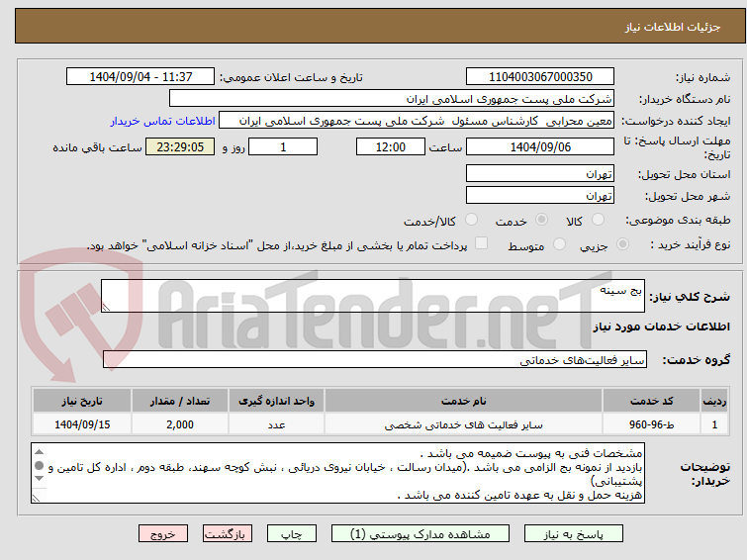747x560 pixels.
Task: Click the شهر محل تحویل field
Action: point(540,195)
